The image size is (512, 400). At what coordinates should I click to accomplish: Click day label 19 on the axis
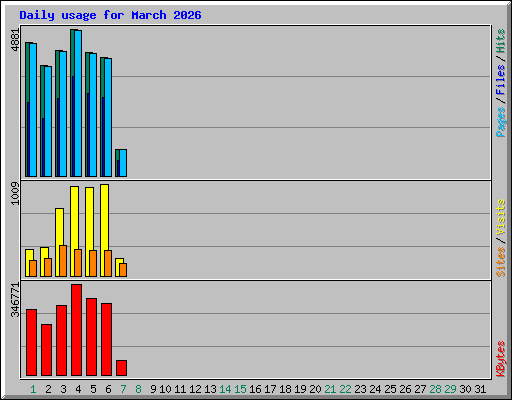click(x=300, y=389)
